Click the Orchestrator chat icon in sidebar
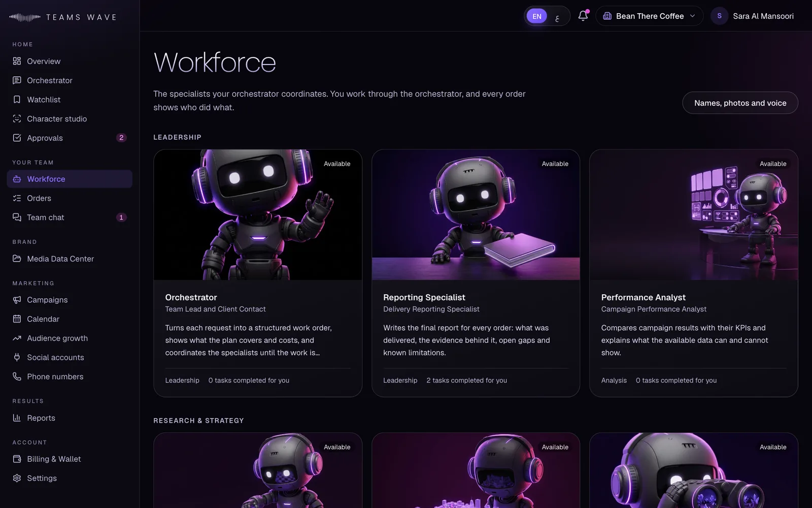The height and width of the screenshot is (508, 812). point(17,80)
